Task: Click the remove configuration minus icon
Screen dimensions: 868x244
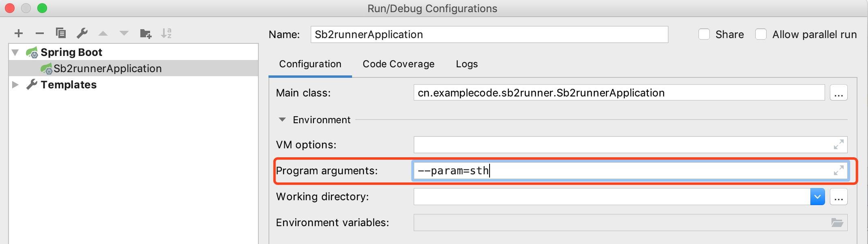Action: 40,33
